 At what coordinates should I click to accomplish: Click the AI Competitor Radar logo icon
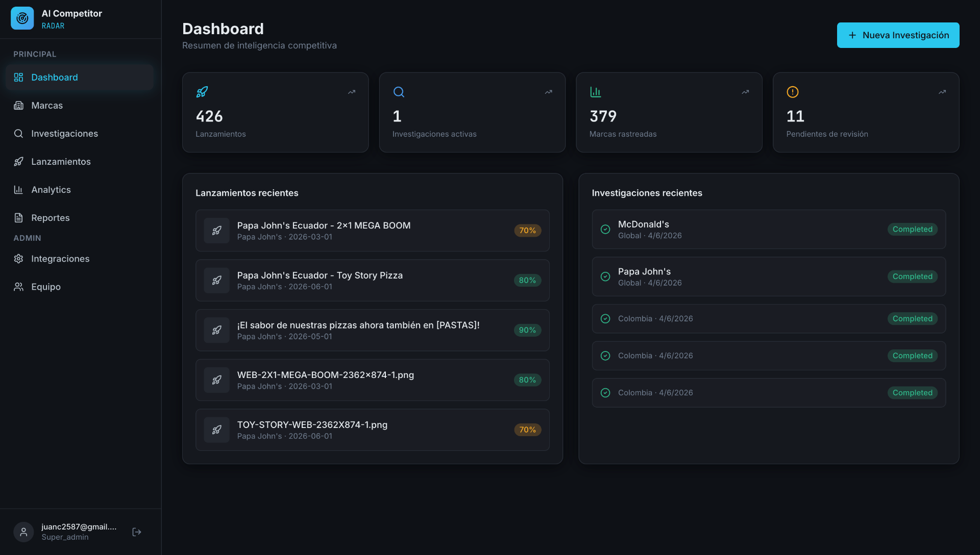pyautogui.click(x=22, y=18)
